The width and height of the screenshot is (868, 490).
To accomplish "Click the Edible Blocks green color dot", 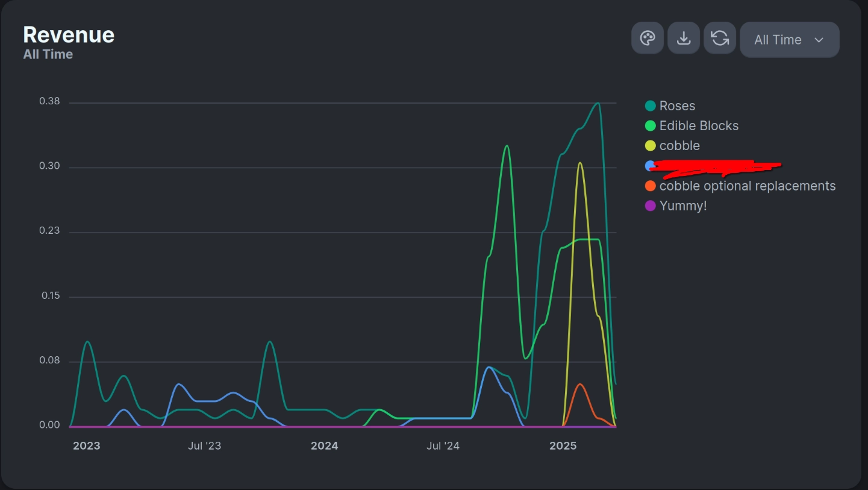I will pos(651,126).
